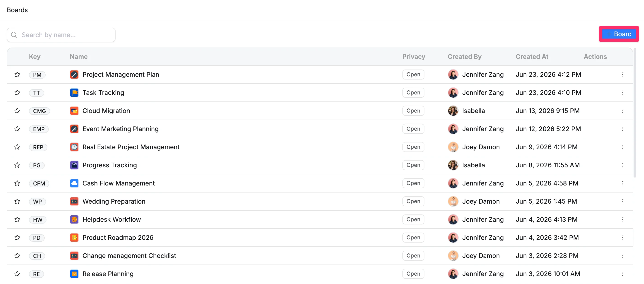Expand actions menu for Release Planning row
Viewport: 644px width, 284px height.
point(622,274)
